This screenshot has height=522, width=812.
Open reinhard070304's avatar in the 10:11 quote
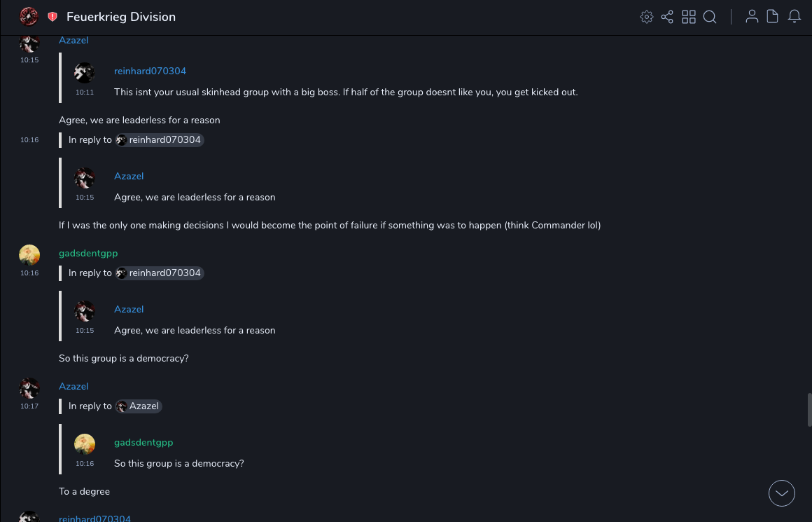[x=85, y=73]
